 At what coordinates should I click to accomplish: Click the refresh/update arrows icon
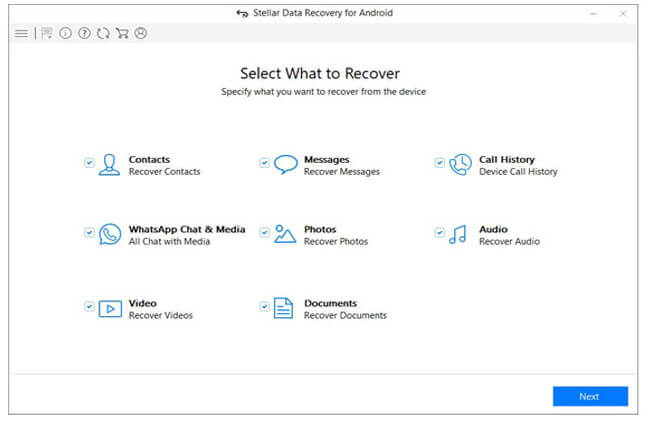click(x=102, y=33)
